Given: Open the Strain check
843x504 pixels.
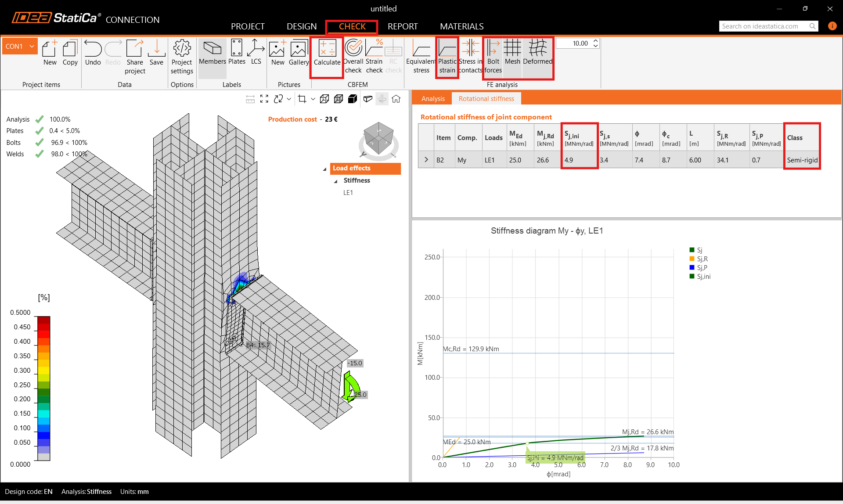Looking at the screenshot, I should [x=374, y=56].
